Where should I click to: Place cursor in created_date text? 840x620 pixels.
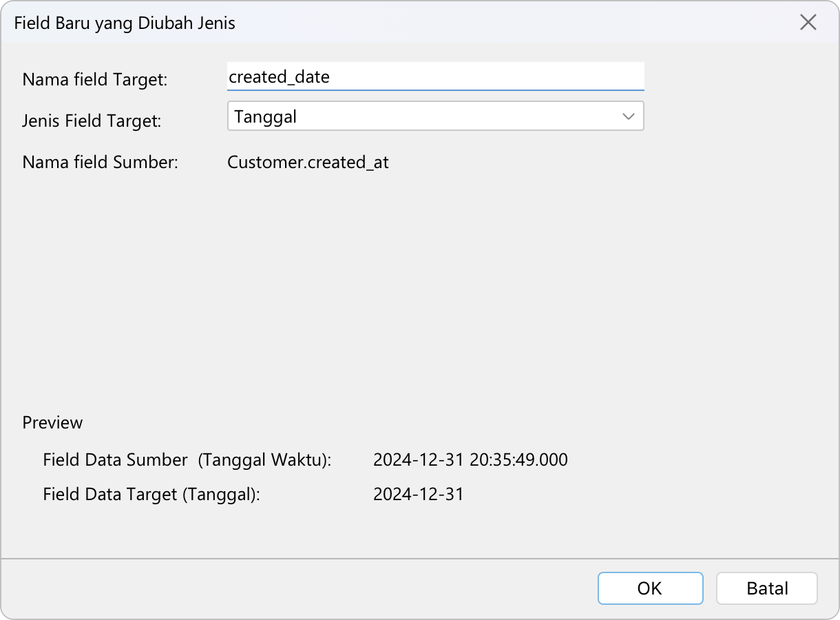(279, 76)
